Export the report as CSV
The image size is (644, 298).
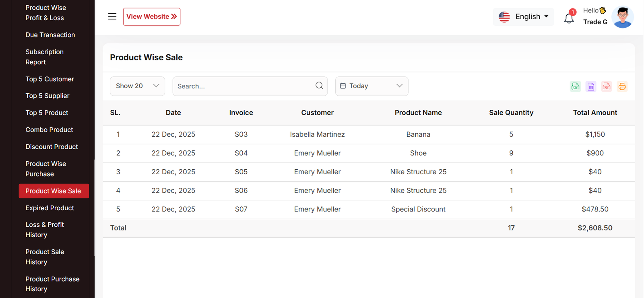pos(575,86)
